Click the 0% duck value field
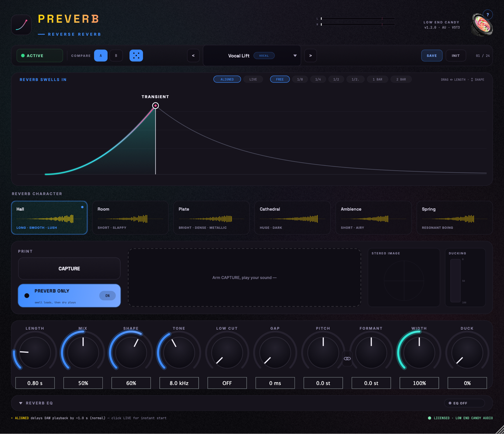The height and width of the screenshot is (434, 504). (x=467, y=383)
